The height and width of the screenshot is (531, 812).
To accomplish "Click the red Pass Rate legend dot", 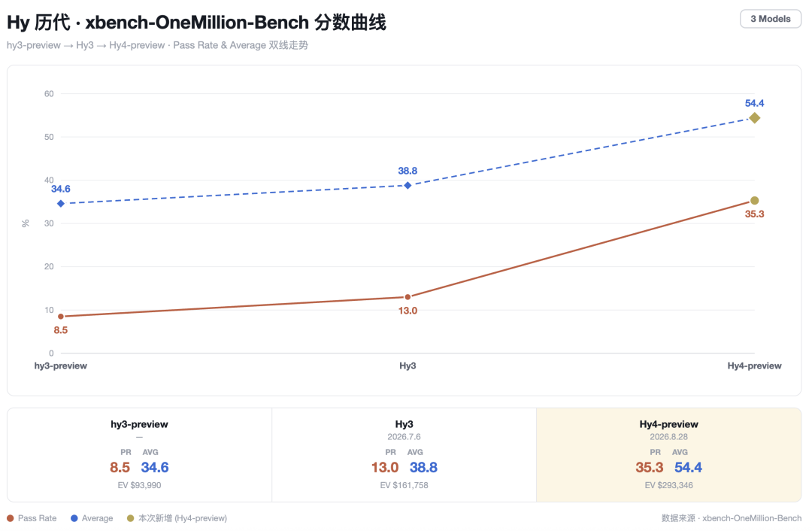I will pos(10,518).
